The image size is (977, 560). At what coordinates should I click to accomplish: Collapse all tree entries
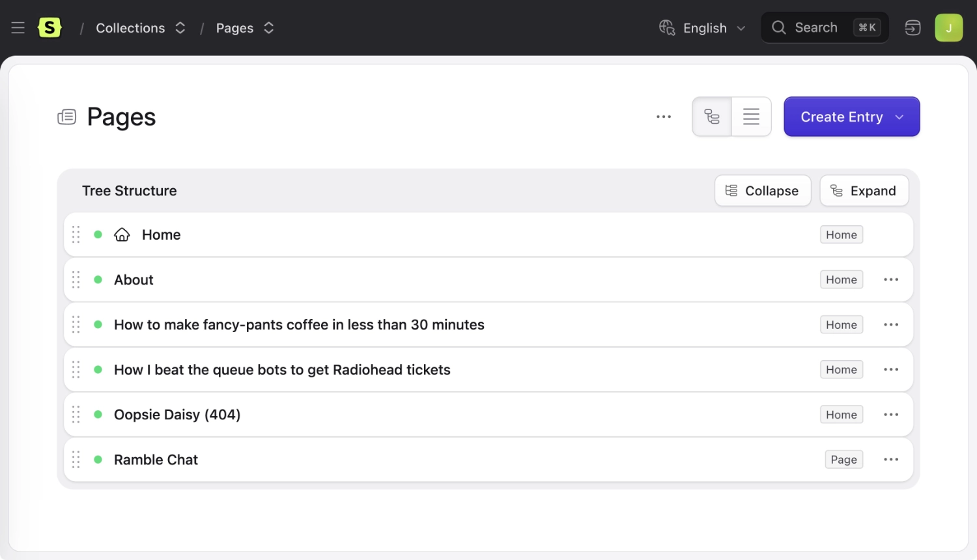coord(762,191)
